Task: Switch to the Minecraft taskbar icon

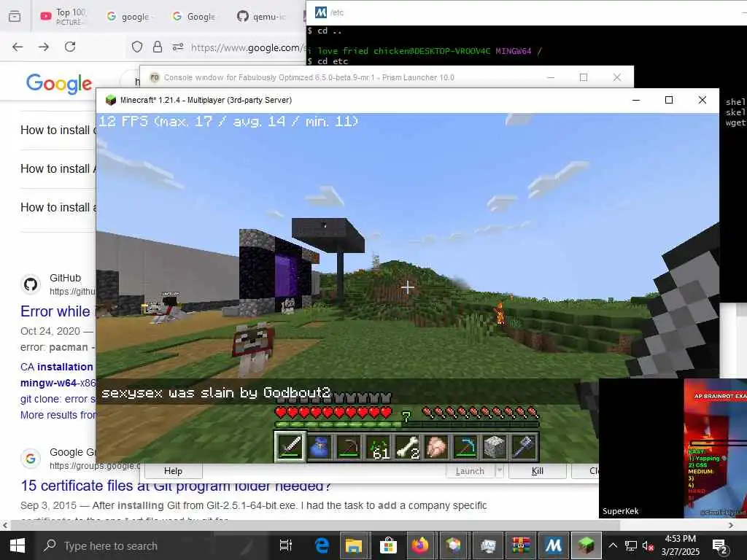Action: click(586, 545)
